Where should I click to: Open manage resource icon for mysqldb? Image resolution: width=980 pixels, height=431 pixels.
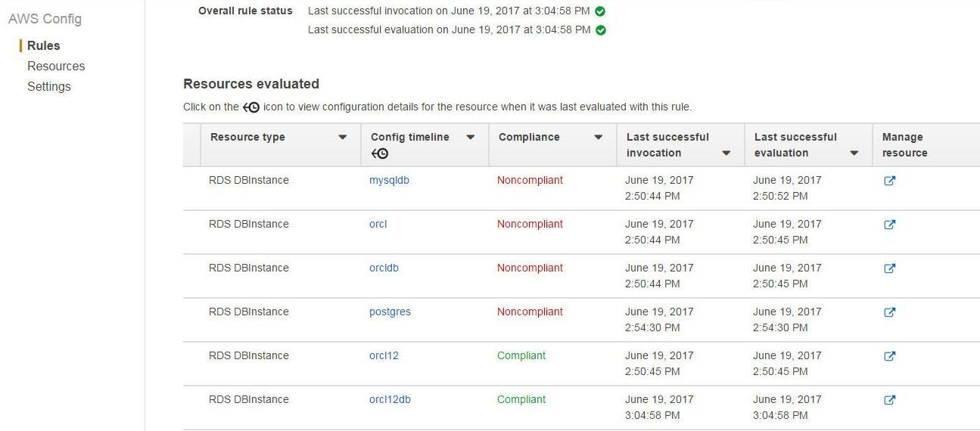[890, 181]
